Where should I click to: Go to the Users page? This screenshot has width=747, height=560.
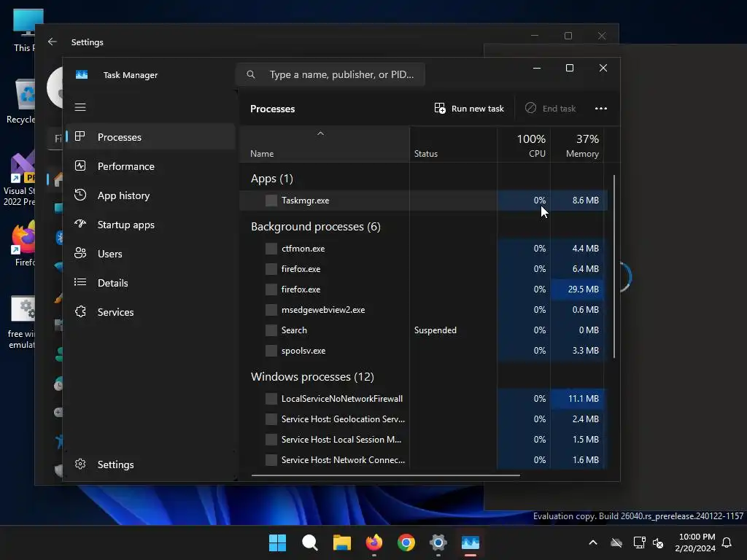click(x=150, y=254)
